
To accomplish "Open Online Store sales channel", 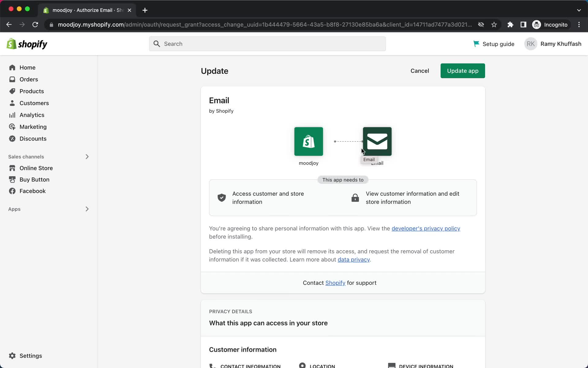I will (x=36, y=168).
